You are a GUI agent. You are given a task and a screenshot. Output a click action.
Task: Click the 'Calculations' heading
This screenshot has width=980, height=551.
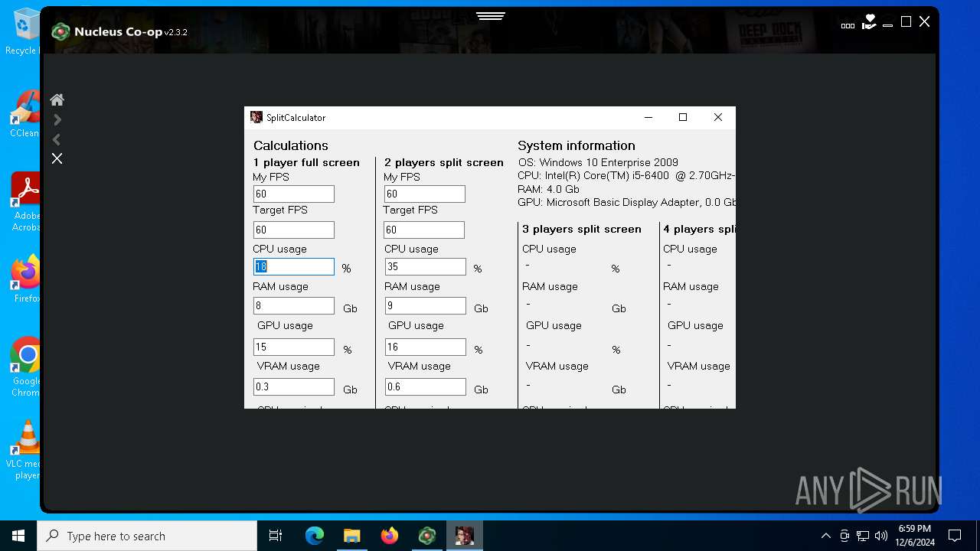tap(291, 145)
